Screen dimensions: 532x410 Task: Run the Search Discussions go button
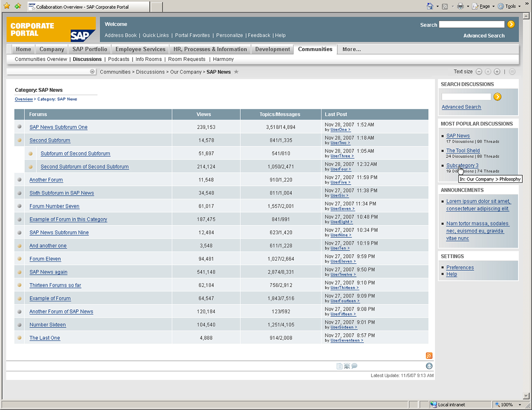[x=497, y=97]
